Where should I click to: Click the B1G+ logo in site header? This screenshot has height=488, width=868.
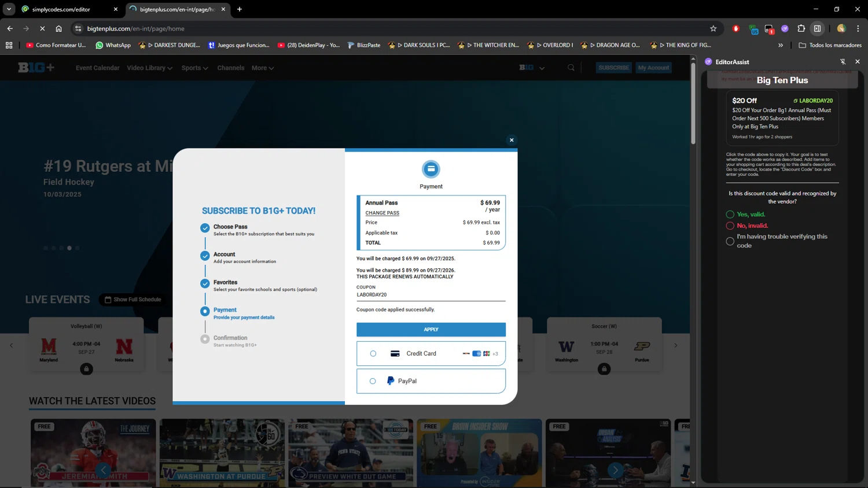pyautogui.click(x=36, y=68)
